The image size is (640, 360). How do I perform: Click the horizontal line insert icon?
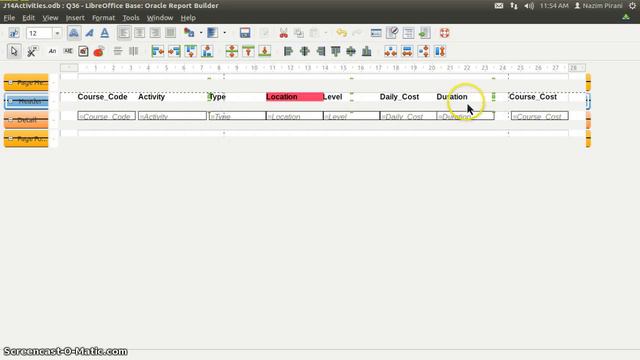118,51
